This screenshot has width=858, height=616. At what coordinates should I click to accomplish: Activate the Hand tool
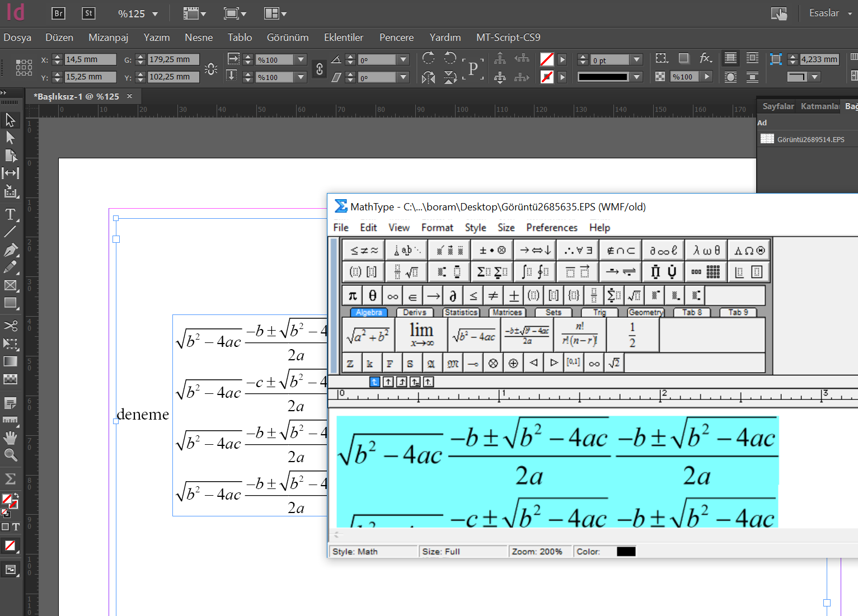coord(10,438)
